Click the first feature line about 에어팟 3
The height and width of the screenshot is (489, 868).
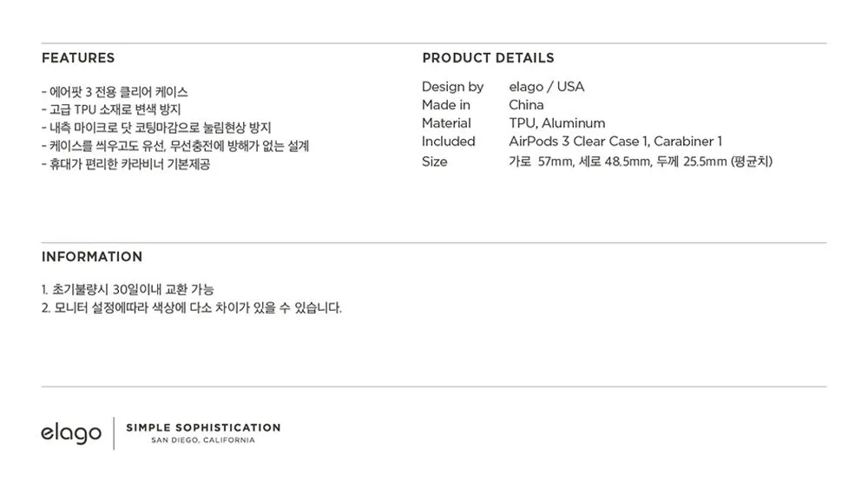click(115, 92)
